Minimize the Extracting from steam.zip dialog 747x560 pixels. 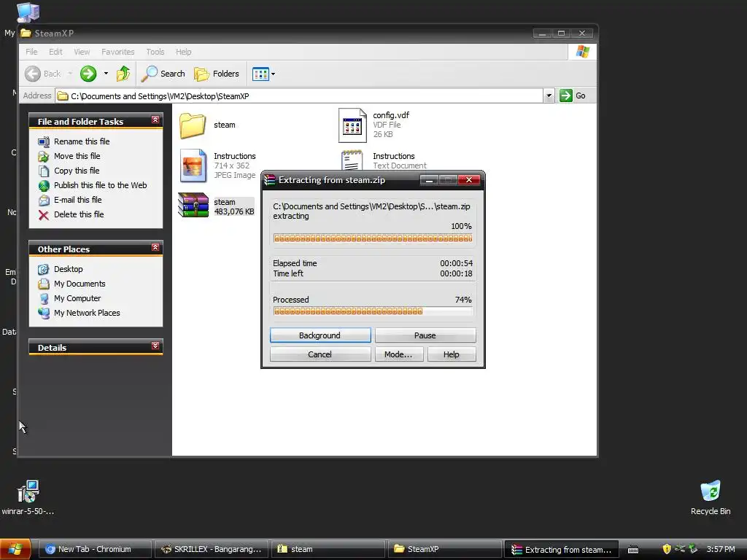429,180
